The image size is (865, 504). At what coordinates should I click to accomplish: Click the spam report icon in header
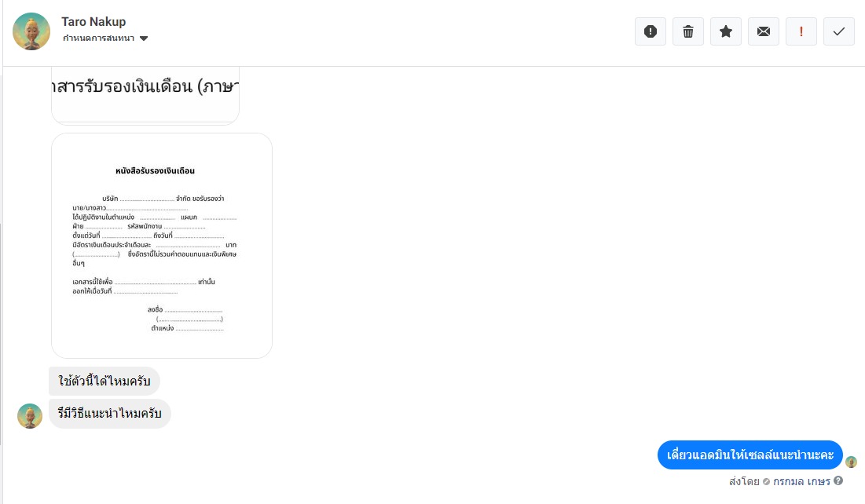pos(650,31)
